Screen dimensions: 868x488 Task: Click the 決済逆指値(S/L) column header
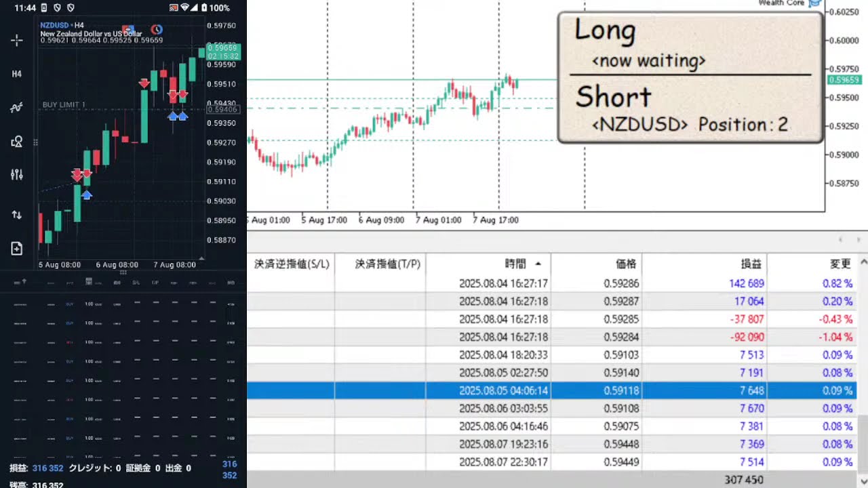(291, 264)
